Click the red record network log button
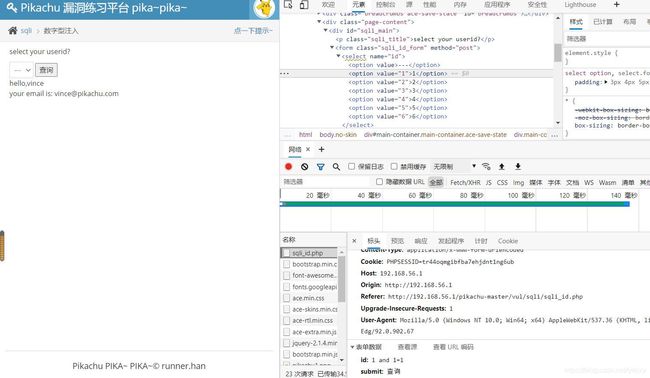The width and height of the screenshot is (650, 378). point(289,167)
